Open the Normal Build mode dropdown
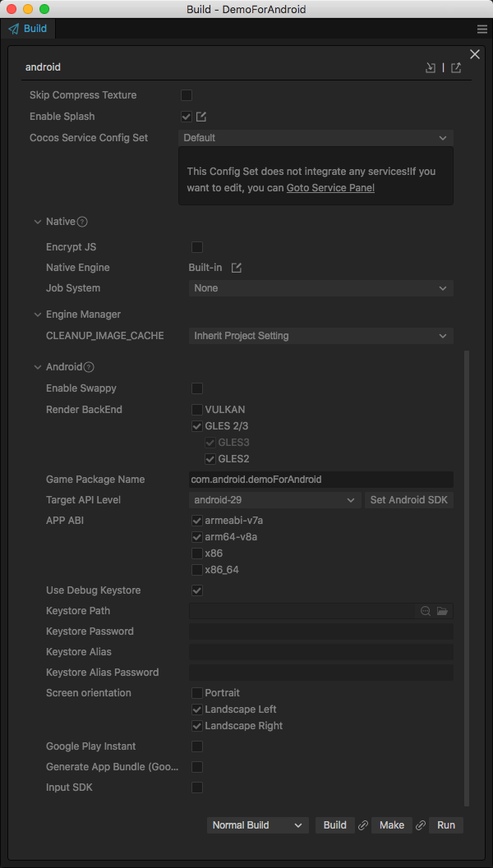493x868 pixels. point(258,825)
